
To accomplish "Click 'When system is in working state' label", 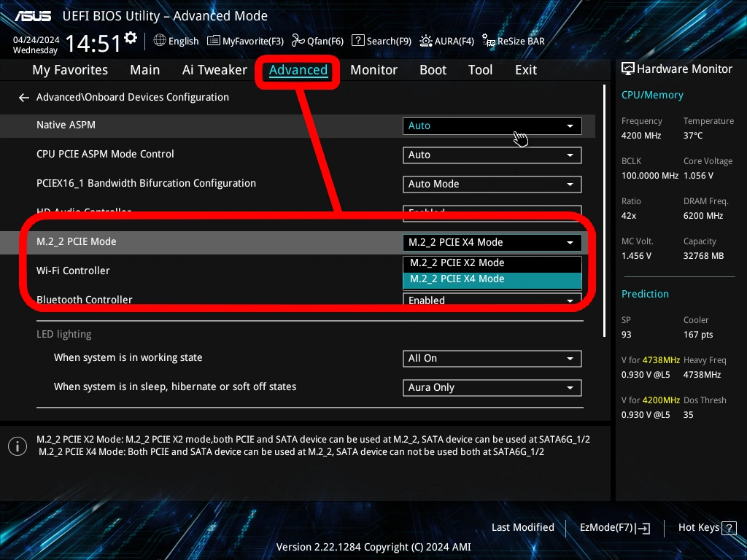I will (x=128, y=357).
